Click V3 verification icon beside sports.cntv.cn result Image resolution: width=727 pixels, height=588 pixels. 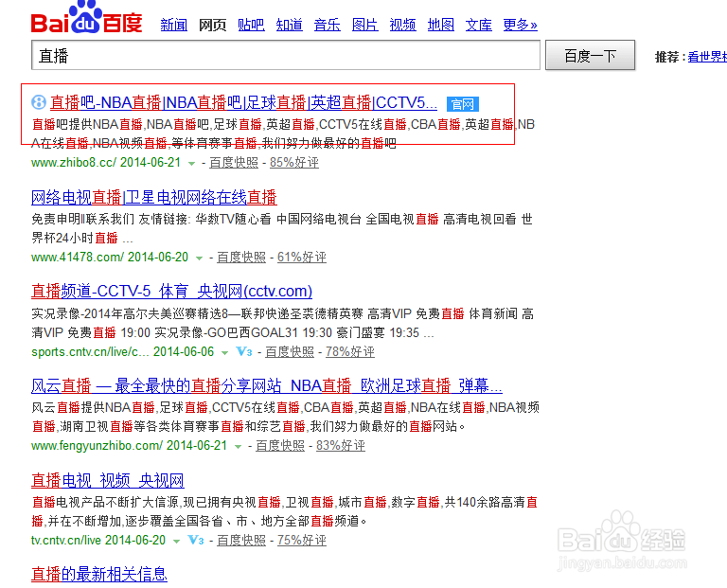pos(244,351)
